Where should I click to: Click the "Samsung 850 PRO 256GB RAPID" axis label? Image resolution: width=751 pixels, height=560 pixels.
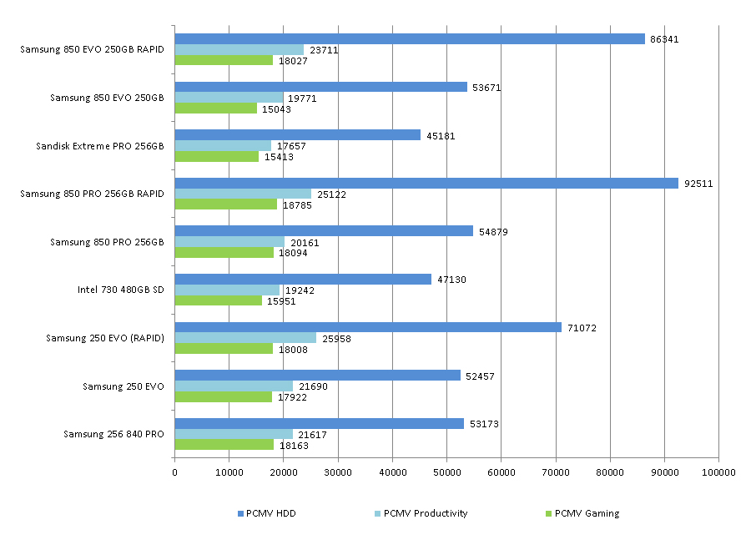click(x=92, y=194)
